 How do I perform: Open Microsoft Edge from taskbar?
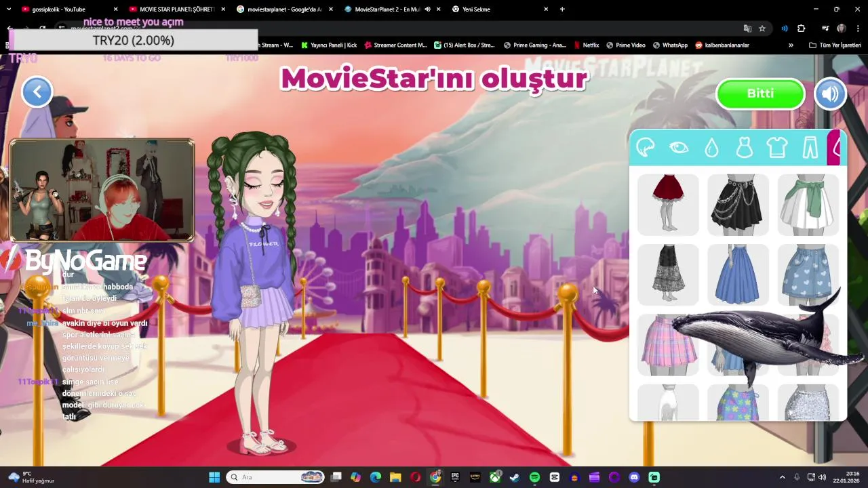(376, 477)
